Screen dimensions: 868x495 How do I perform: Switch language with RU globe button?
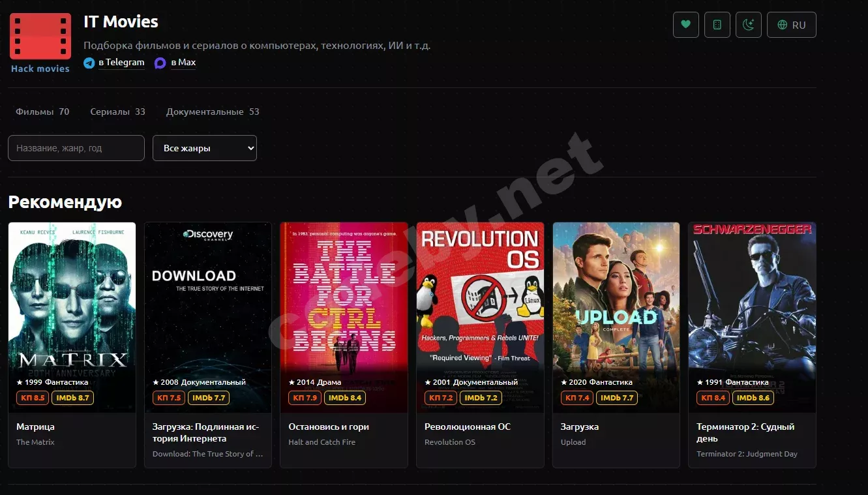pyautogui.click(x=792, y=25)
